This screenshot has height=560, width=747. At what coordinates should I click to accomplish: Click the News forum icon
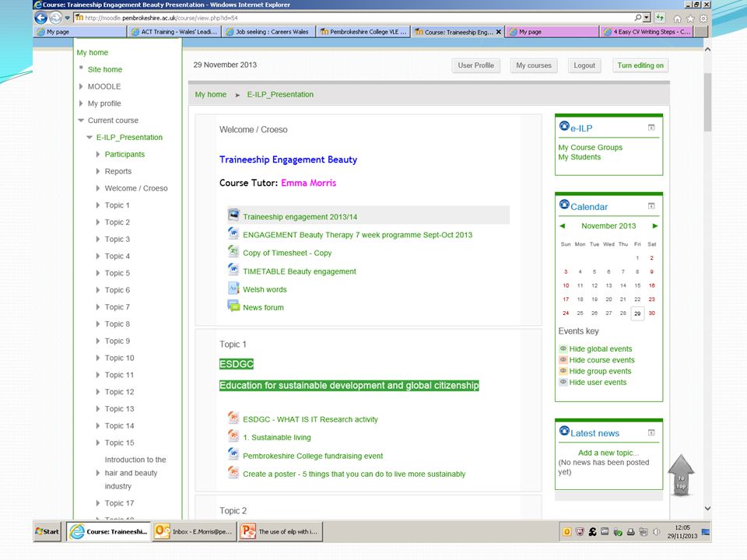tap(233, 306)
